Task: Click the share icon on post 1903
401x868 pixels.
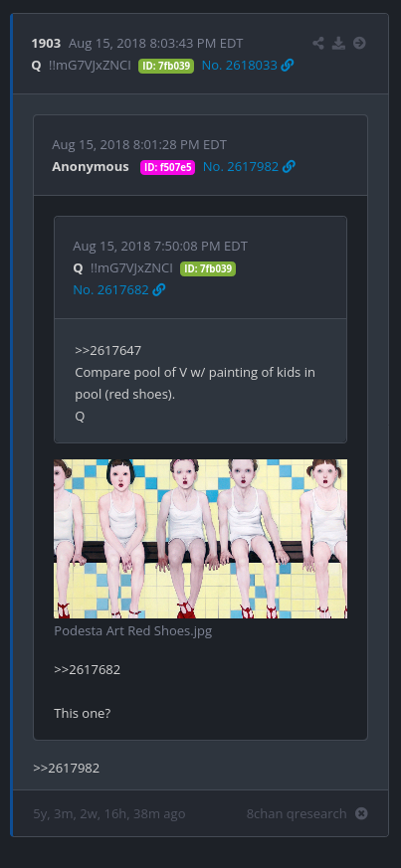Action: click(318, 43)
